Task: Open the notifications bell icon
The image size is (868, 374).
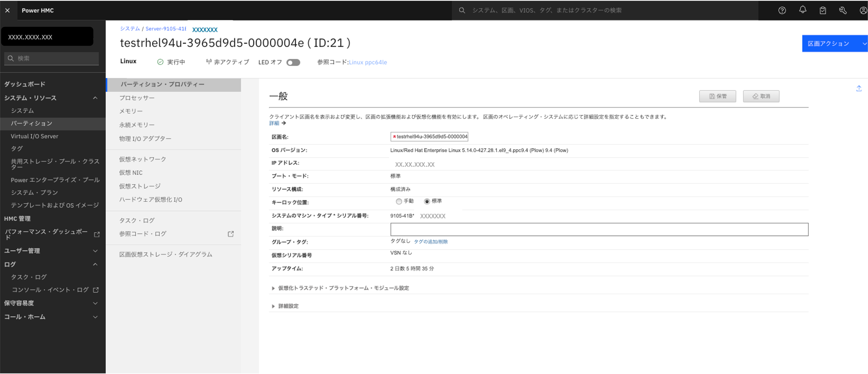Action: (803, 10)
